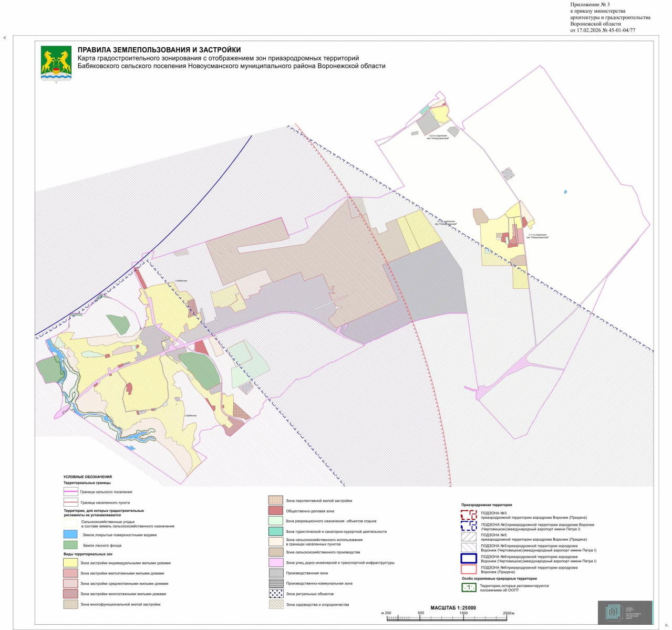
Task: Click the teal tourist activity zone swatch
Action: 276,531
